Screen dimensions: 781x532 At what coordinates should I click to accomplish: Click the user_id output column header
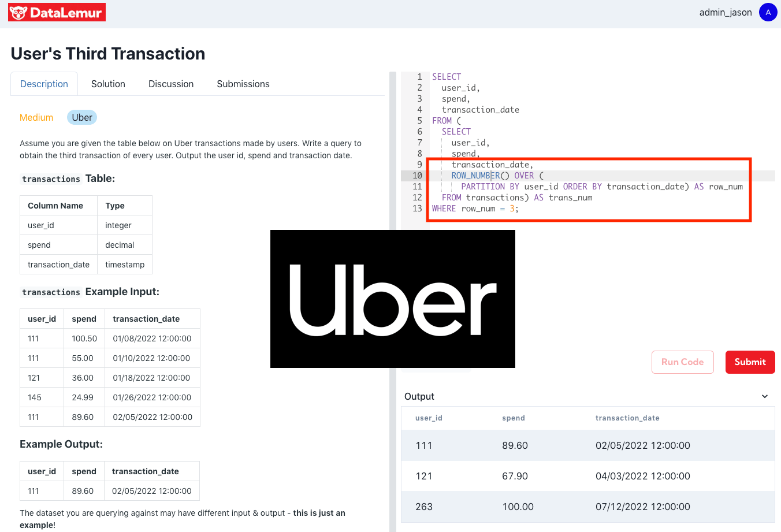[x=429, y=418]
